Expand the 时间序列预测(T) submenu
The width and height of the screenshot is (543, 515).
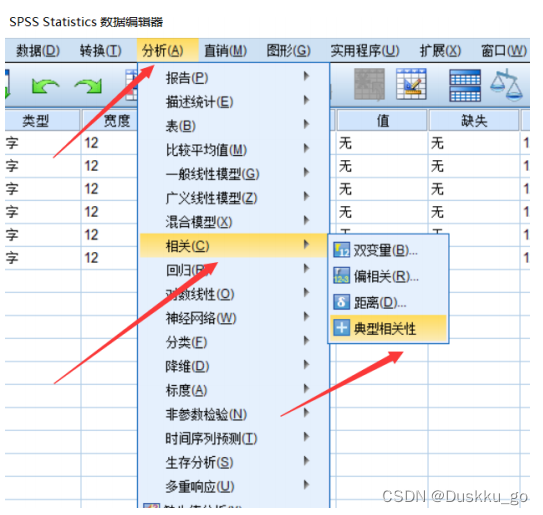pos(234,438)
